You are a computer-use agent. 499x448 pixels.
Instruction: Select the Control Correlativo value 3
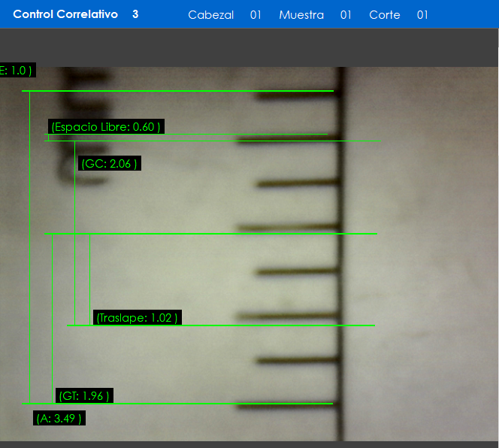coord(135,14)
